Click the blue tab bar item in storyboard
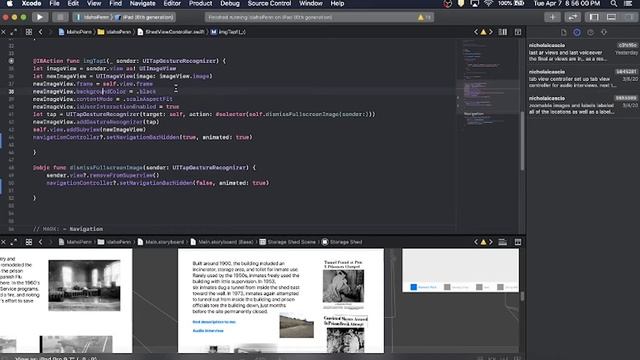This screenshot has height=360, width=640. click(x=424, y=287)
